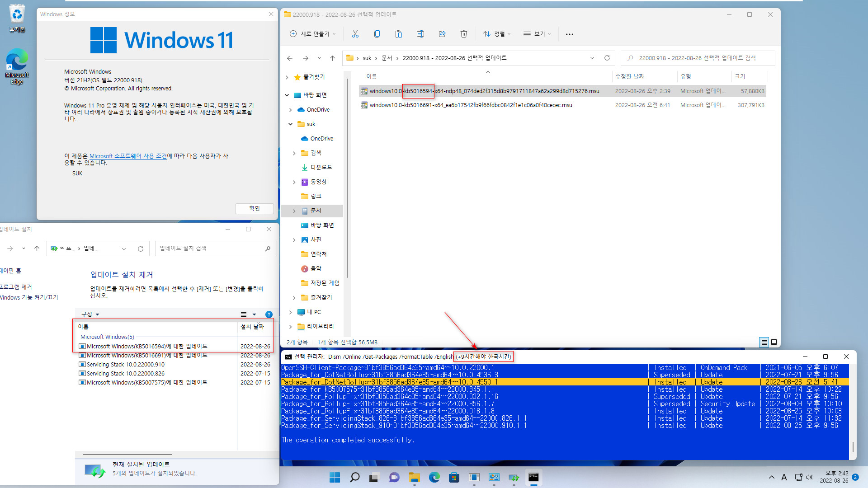Open File Explorer from the taskbar

pos(414,477)
